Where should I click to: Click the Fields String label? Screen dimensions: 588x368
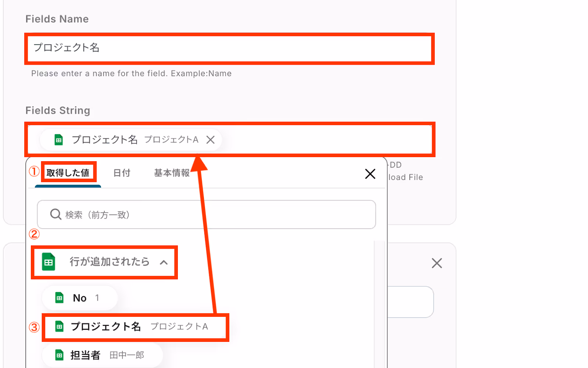[x=58, y=110]
